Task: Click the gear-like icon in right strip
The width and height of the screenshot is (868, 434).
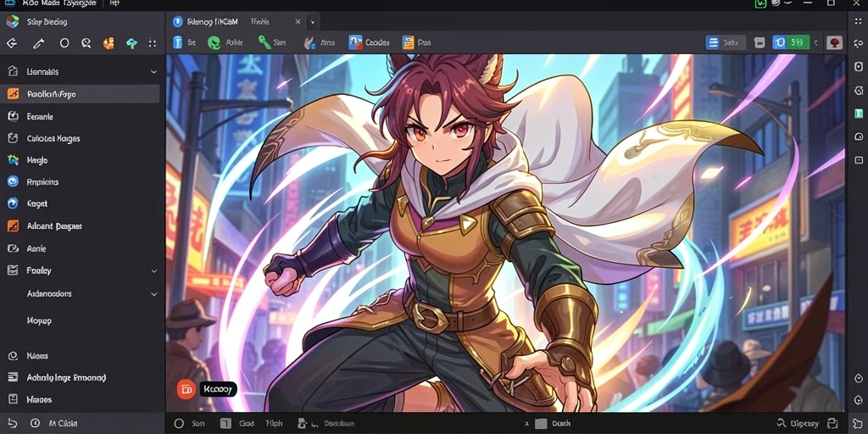Action: 859,90
